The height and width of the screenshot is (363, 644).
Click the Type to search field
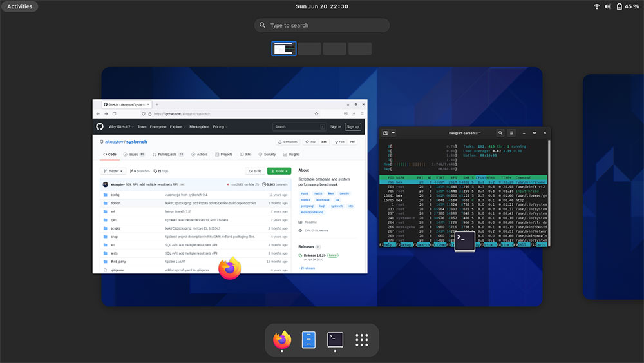322,26
